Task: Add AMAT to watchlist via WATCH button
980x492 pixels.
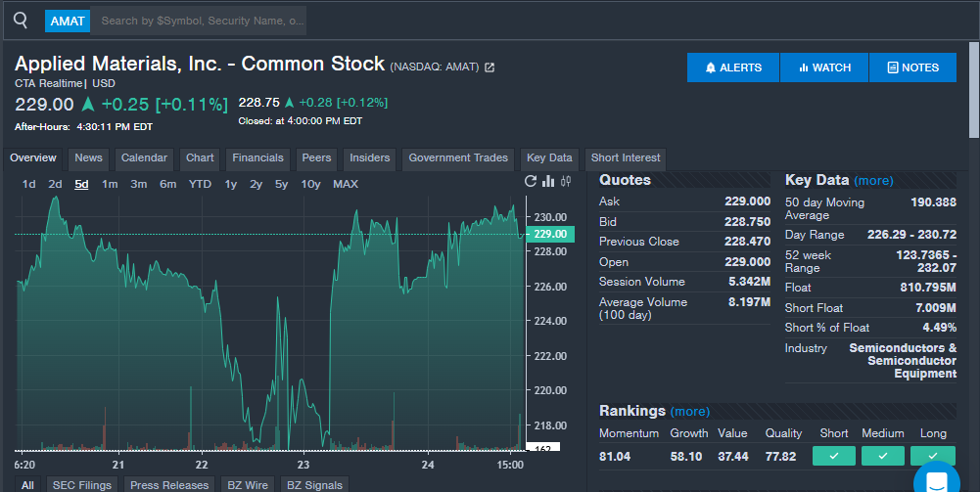Action: tap(824, 67)
